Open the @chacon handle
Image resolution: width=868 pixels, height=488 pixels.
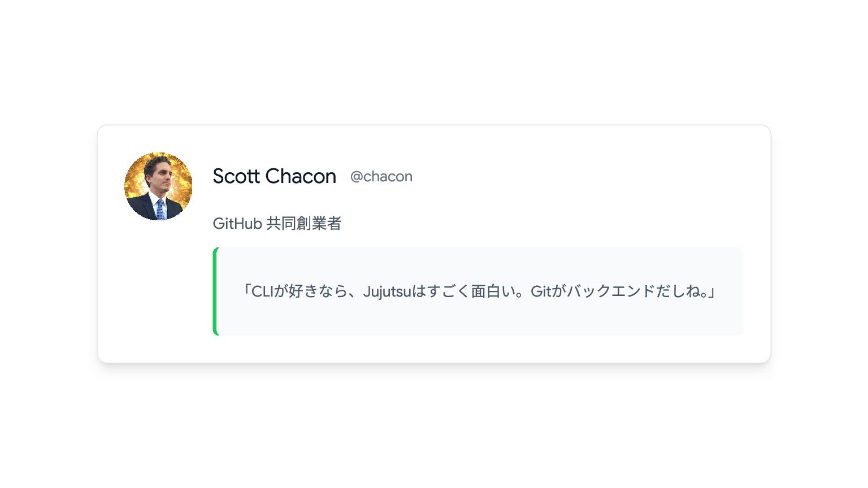[381, 177]
